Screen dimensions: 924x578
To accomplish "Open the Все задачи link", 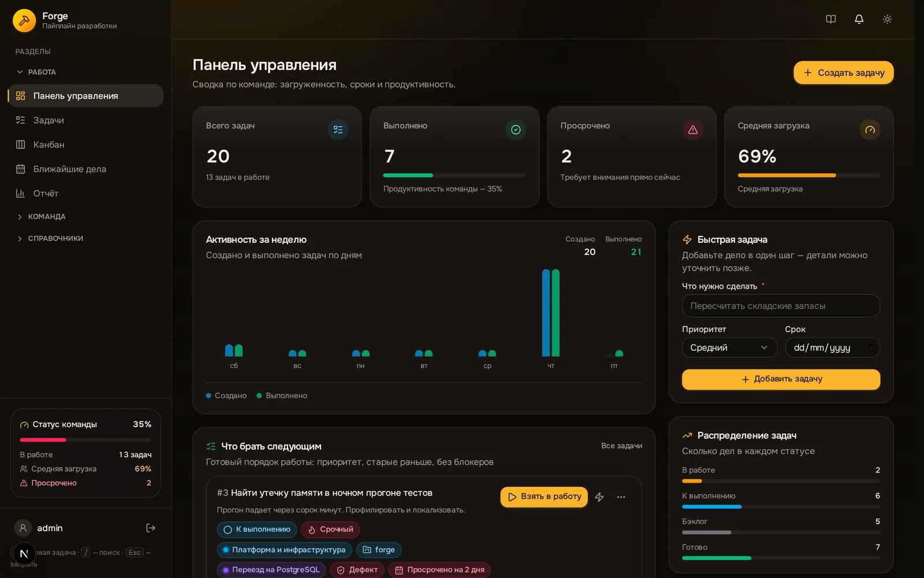I will [621, 446].
